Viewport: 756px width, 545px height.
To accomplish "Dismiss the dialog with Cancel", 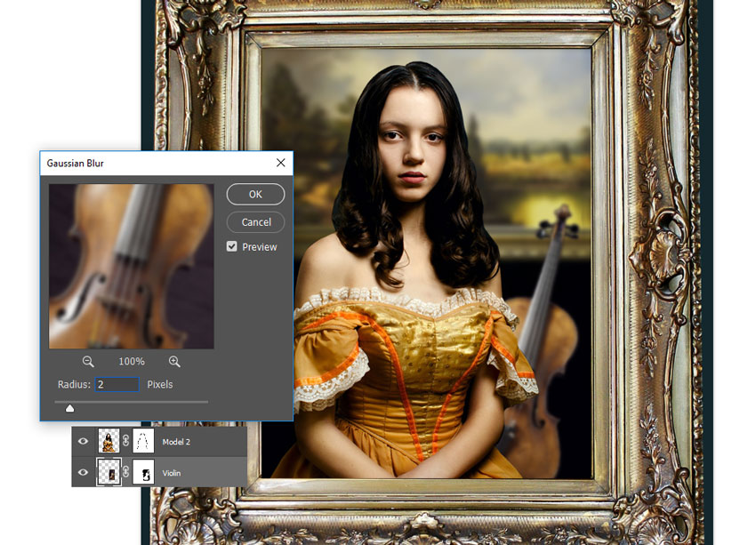I will click(255, 221).
